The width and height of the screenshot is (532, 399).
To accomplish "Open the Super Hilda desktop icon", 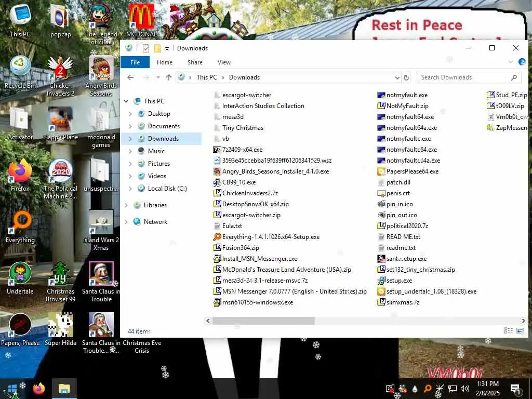I will pyautogui.click(x=60, y=330).
